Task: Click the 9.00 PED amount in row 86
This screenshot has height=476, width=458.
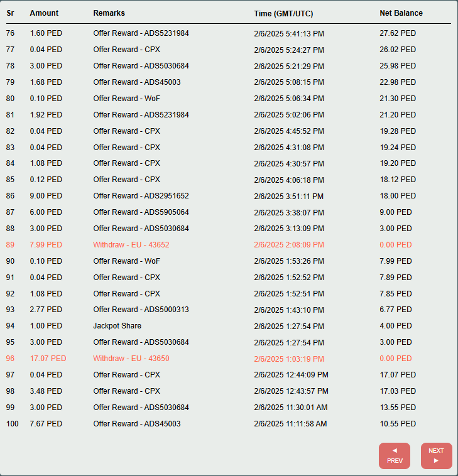Action: click(x=46, y=196)
